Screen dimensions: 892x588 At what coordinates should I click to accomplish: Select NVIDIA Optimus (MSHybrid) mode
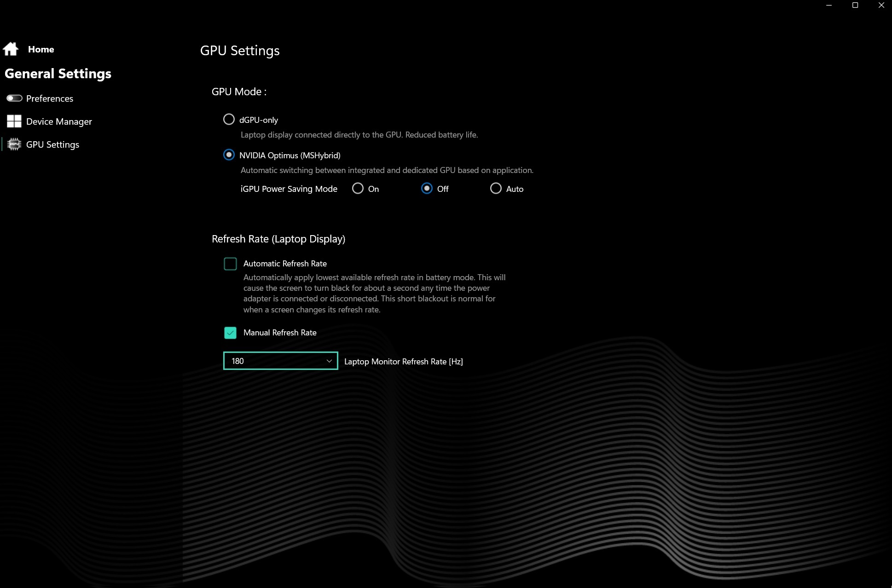pyautogui.click(x=229, y=155)
